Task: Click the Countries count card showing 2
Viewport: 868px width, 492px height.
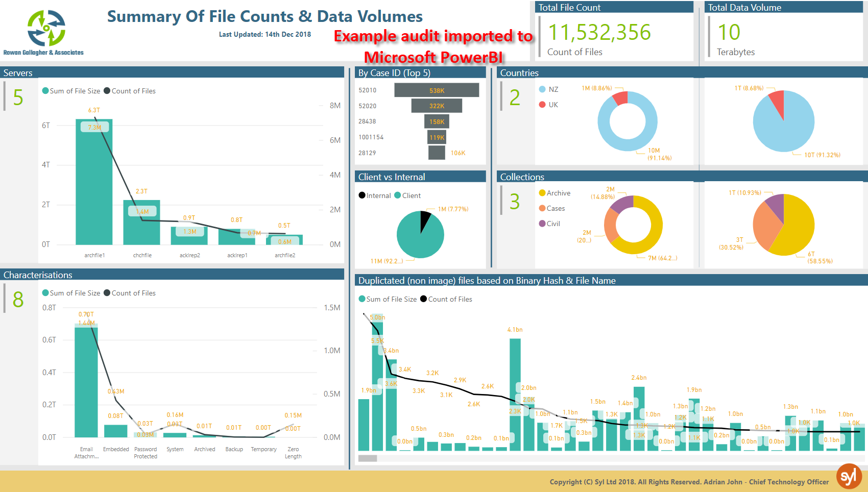Action: click(515, 97)
